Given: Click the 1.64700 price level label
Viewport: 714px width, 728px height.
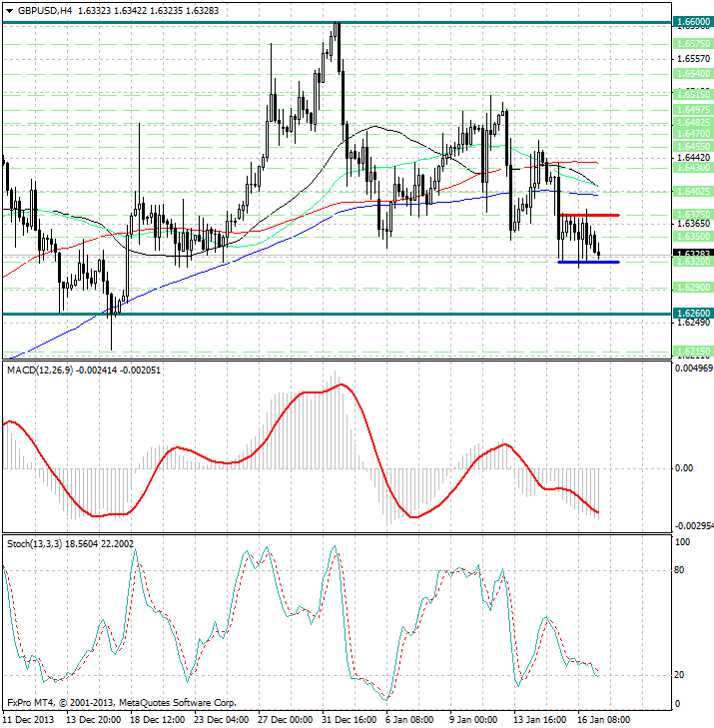Looking at the screenshot, I should click(693, 134).
